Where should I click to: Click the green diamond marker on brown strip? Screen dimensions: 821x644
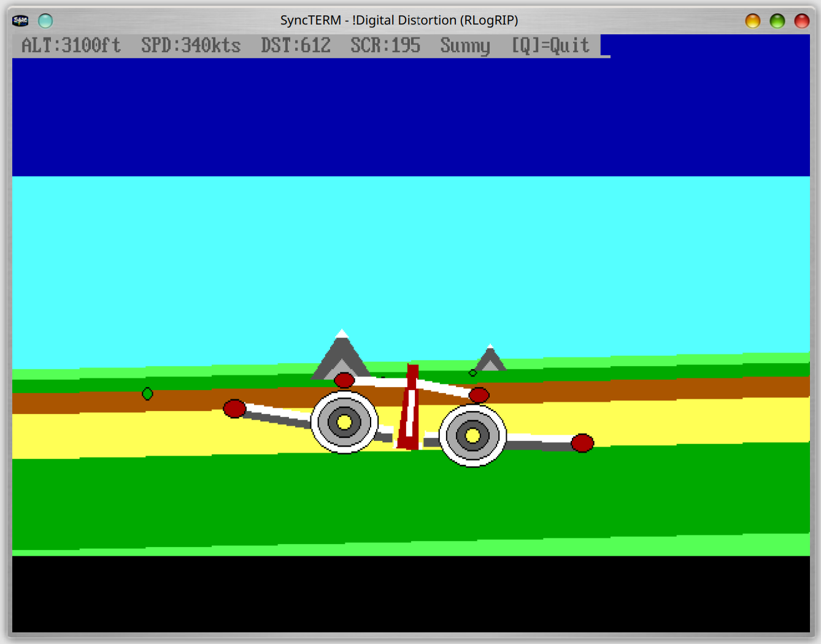click(x=147, y=394)
